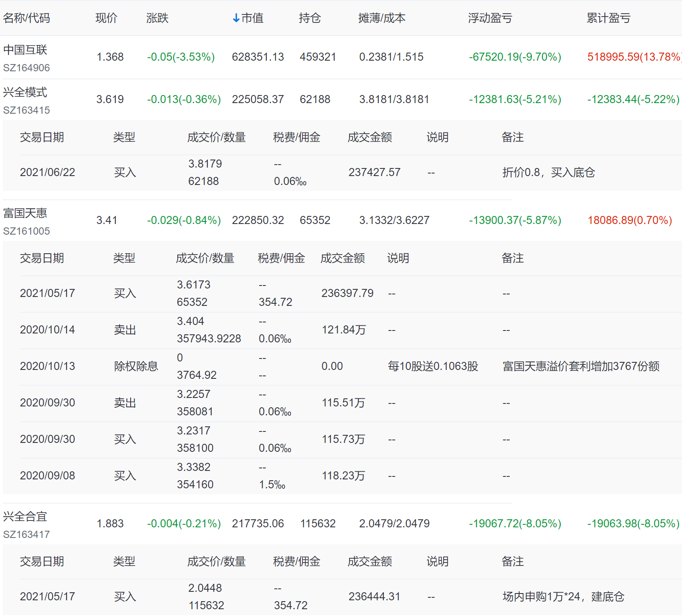The image size is (682, 616).
Task: Click the sell price 3.404
Action: pos(190,321)
